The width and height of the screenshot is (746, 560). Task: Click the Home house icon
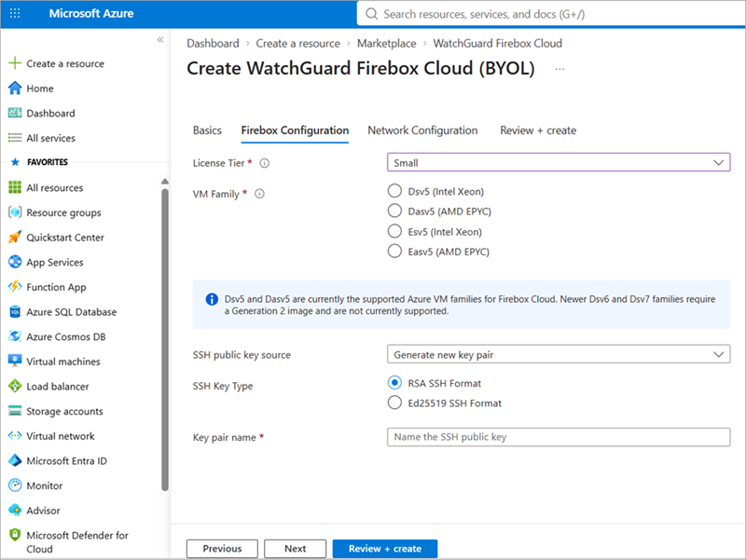click(x=15, y=88)
